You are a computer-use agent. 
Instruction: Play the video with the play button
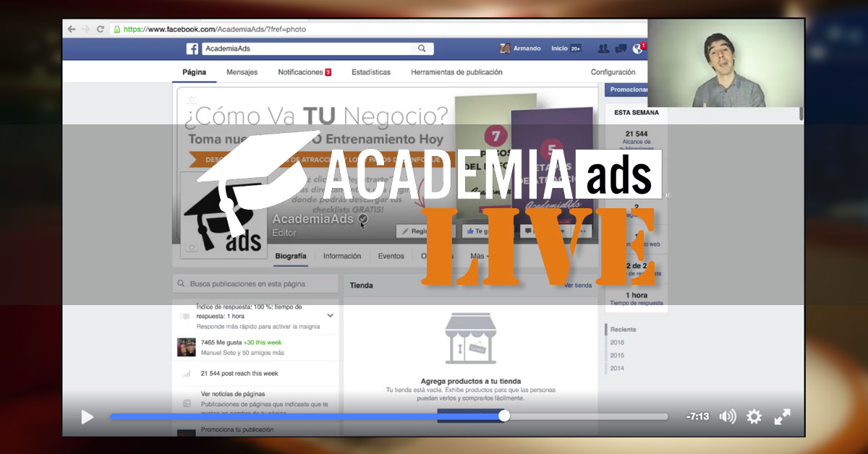pos(88,417)
